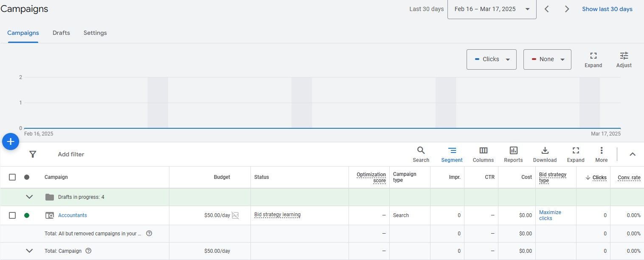Switch to the Drafts tab
The height and width of the screenshot is (260, 644).
pos(61,33)
